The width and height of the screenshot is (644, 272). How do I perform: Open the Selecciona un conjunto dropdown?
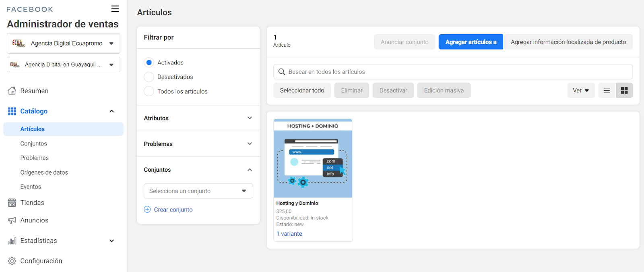point(198,191)
